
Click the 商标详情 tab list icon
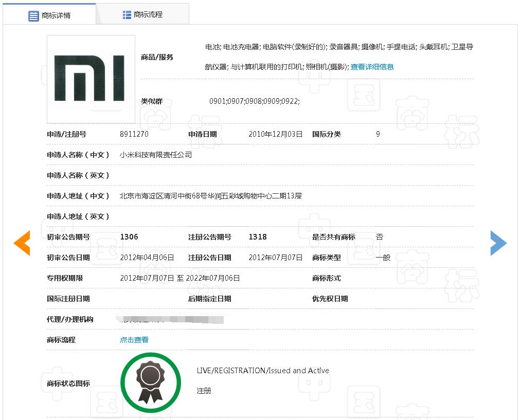coord(33,15)
